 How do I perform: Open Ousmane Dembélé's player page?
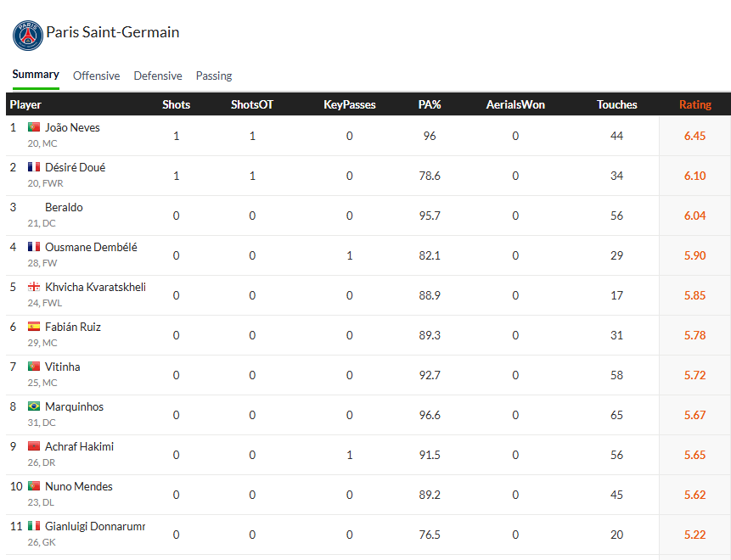click(x=91, y=247)
